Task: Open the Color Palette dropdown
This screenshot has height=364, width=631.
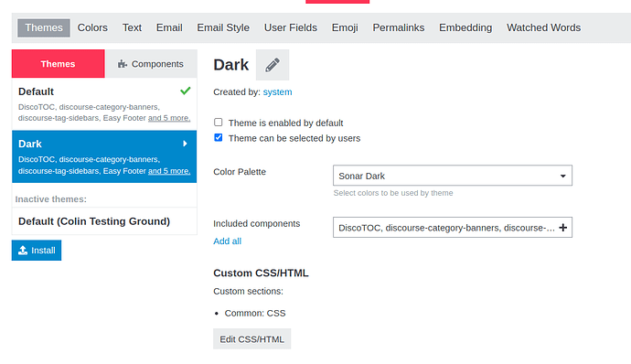Action: tap(453, 176)
